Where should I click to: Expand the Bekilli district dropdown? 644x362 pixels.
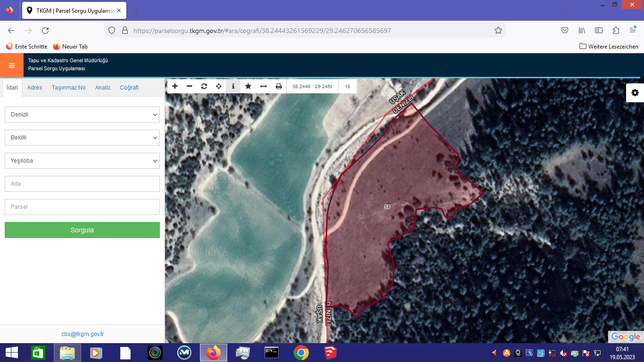coord(82,138)
